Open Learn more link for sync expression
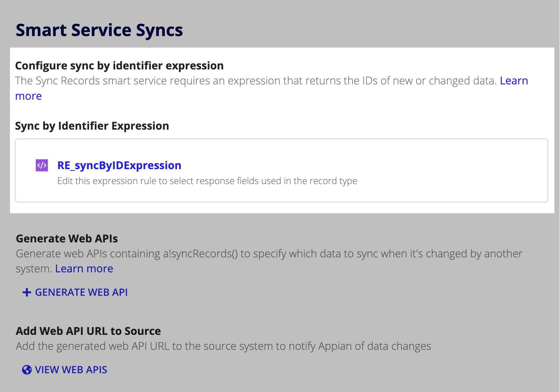Viewport: 559px width, 392px height. pyautogui.click(x=514, y=81)
